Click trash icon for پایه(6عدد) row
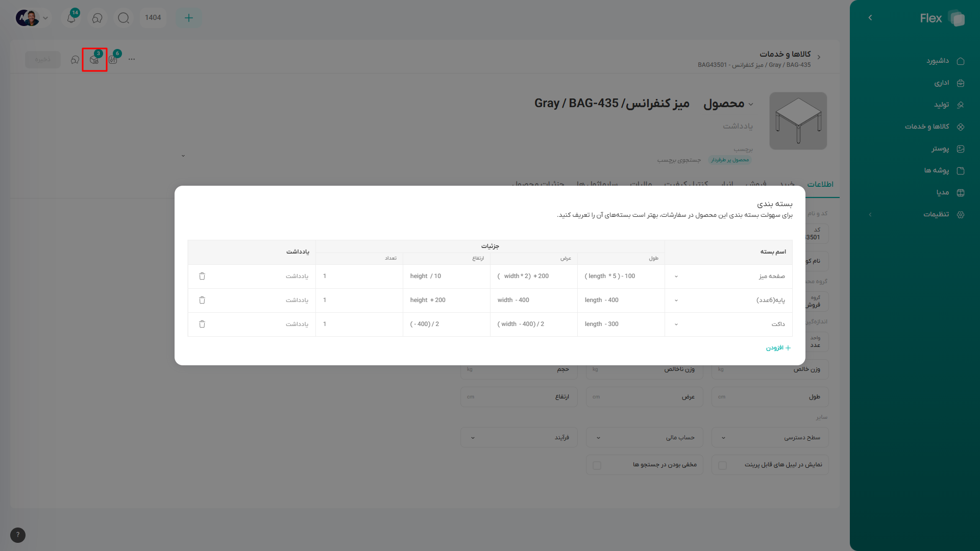980x551 pixels. point(202,300)
